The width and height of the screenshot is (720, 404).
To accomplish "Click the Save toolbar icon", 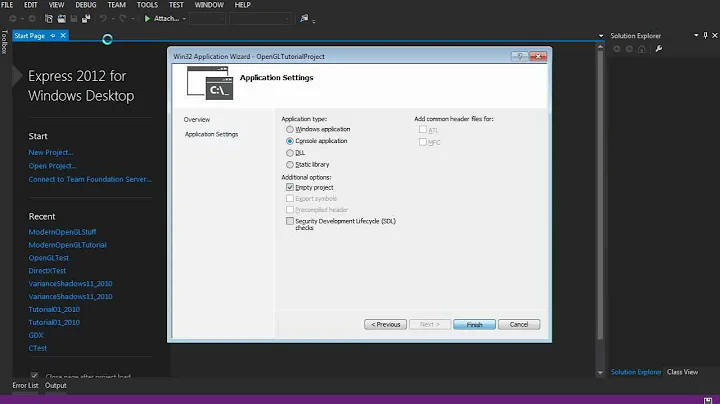I will (x=73, y=19).
